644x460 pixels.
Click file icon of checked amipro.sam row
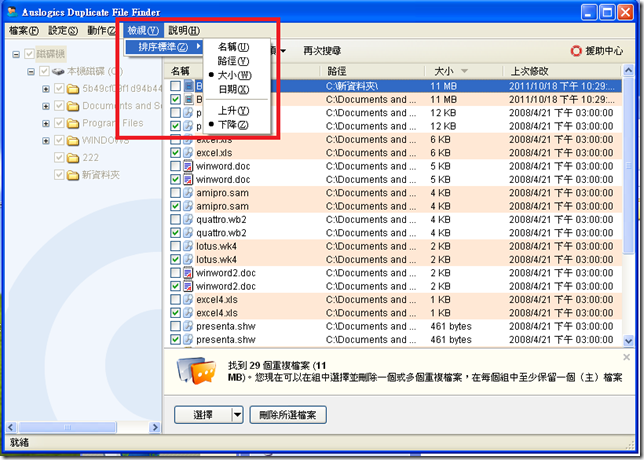click(188, 206)
